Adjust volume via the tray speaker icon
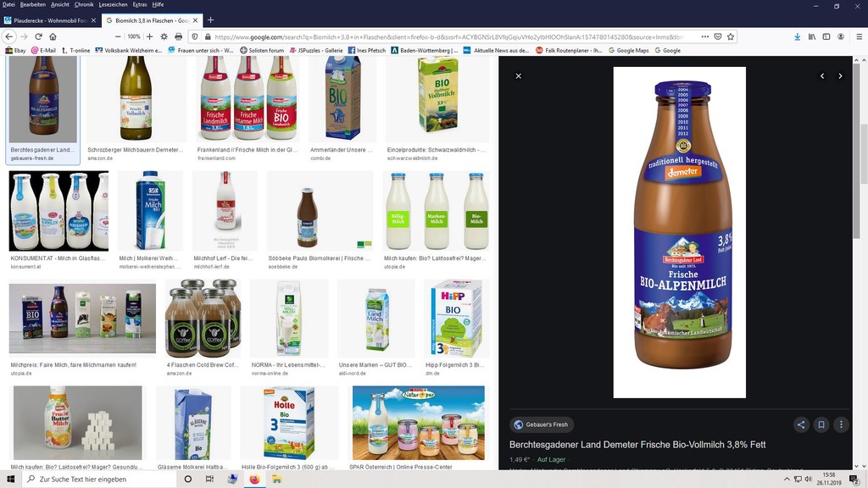 [x=808, y=480]
